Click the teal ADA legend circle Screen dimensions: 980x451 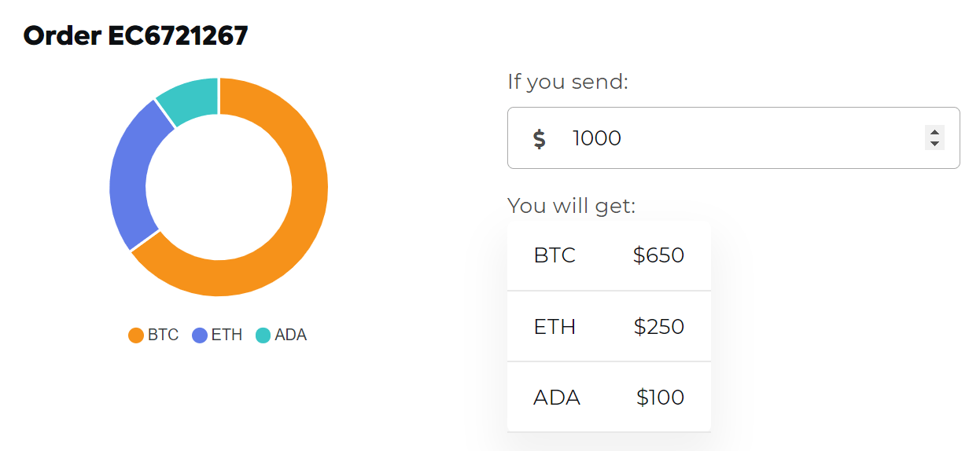[263, 335]
